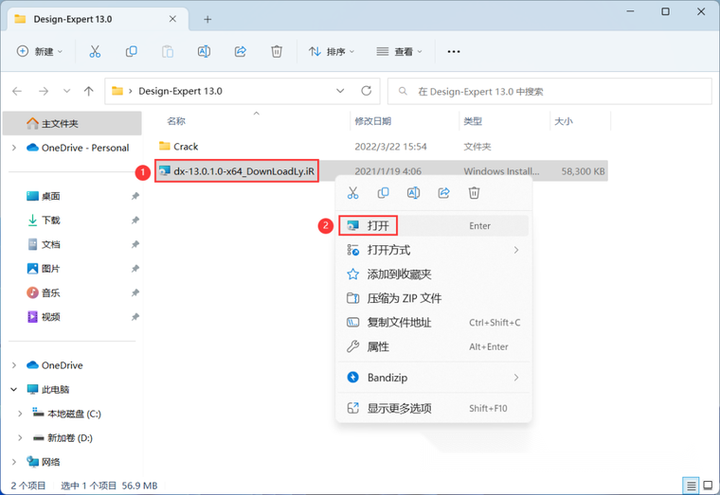Viewport: 720px width, 495px height.
Task: Open 下载 in the sidebar
Action: [44, 220]
